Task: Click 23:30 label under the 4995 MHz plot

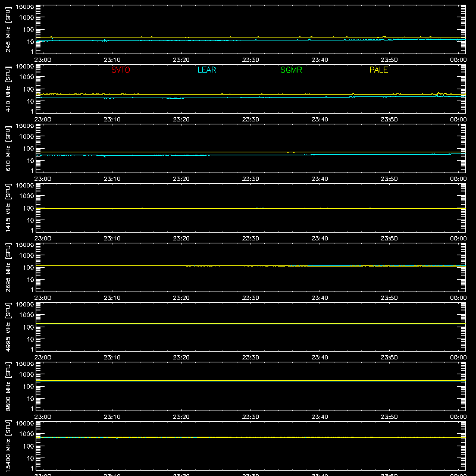Action: coord(250,358)
